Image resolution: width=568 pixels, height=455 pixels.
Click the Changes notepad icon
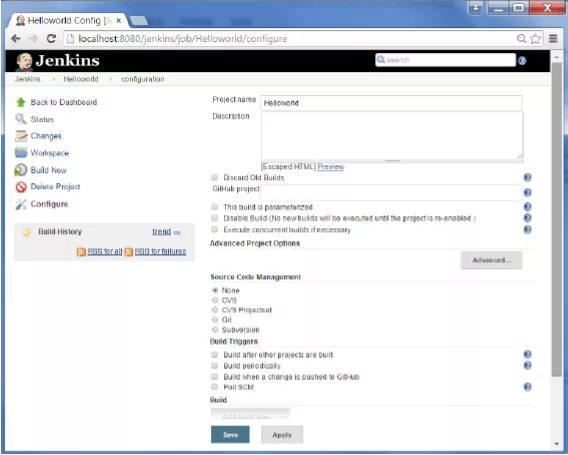(21, 136)
